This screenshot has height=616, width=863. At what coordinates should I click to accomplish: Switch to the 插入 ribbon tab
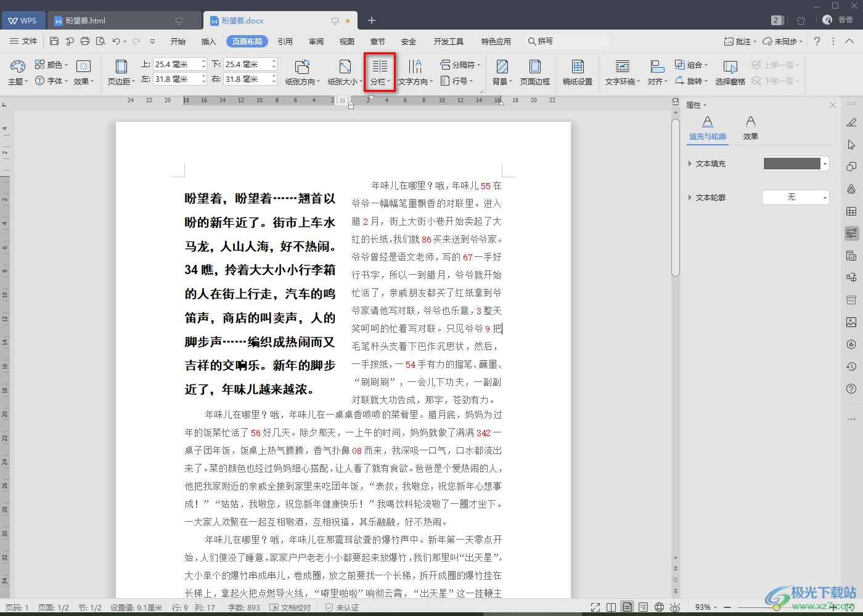tap(209, 41)
